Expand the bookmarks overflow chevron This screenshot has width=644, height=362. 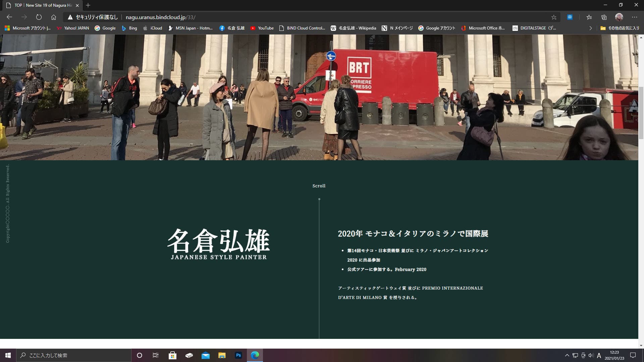click(591, 28)
